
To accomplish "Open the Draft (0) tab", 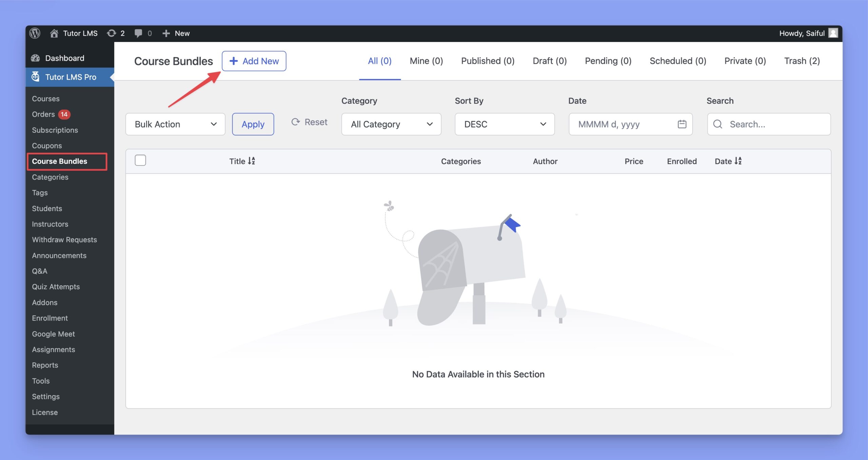I will [x=550, y=61].
